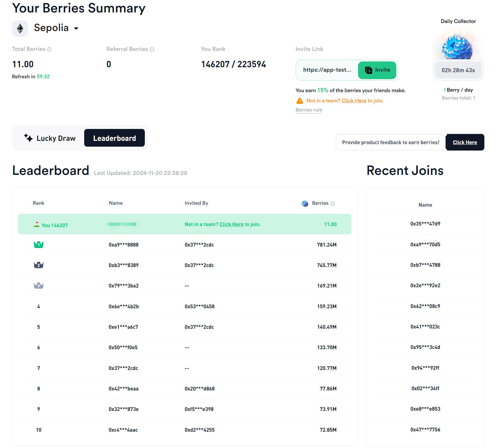
Task: Click the green rank 1 crown icon
Action: (38, 245)
